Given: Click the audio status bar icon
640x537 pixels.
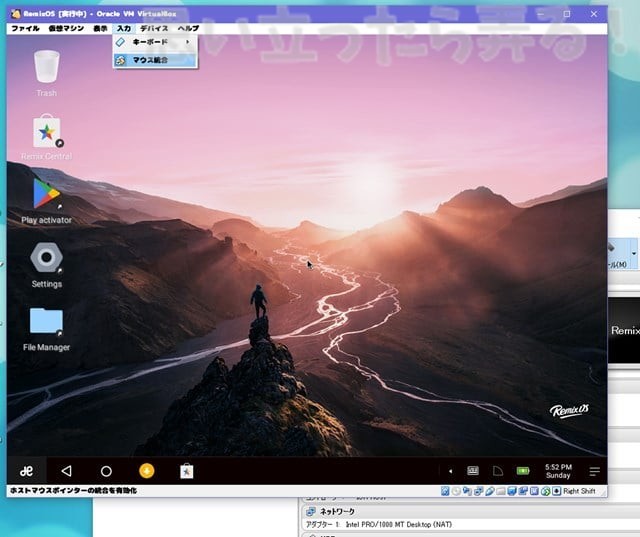Looking at the screenshot, I should tap(467, 491).
